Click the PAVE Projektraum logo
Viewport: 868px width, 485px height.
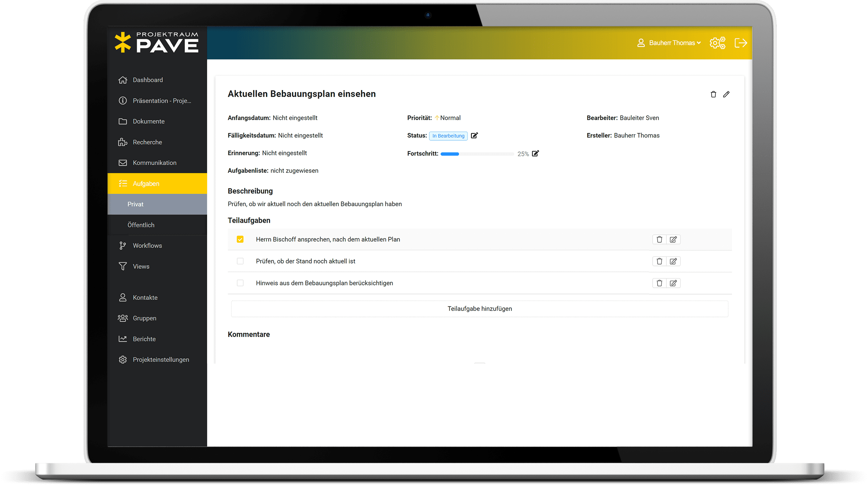[x=157, y=43]
